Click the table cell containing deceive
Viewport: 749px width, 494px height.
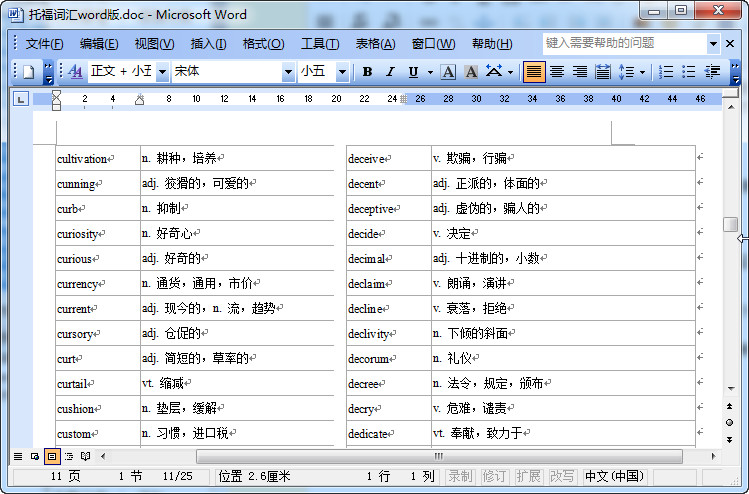(389, 158)
